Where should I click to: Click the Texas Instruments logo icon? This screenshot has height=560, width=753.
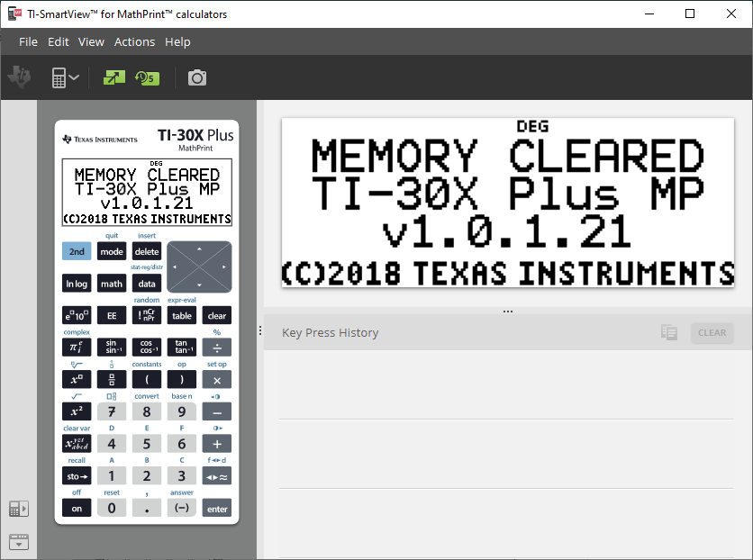[18, 78]
